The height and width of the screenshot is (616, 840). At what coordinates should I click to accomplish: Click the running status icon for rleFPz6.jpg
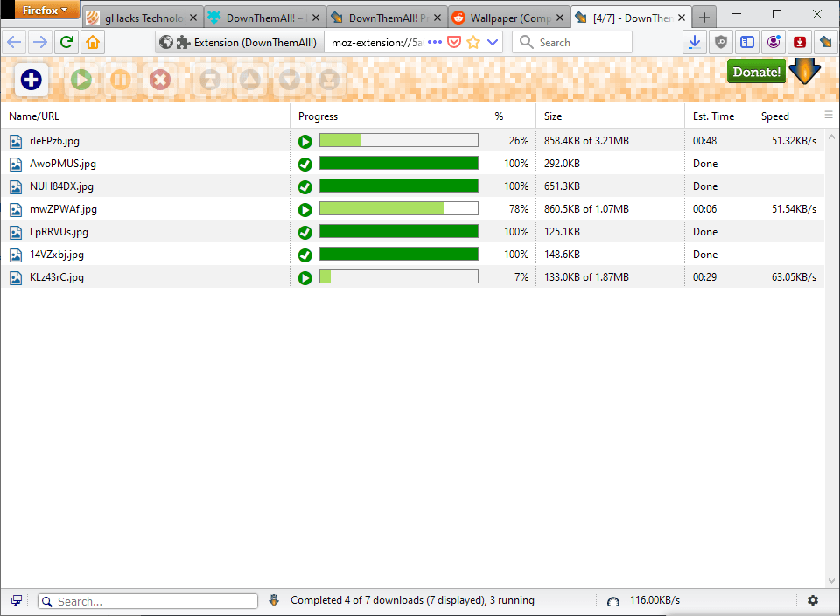pyautogui.click(x=304, y=142)
